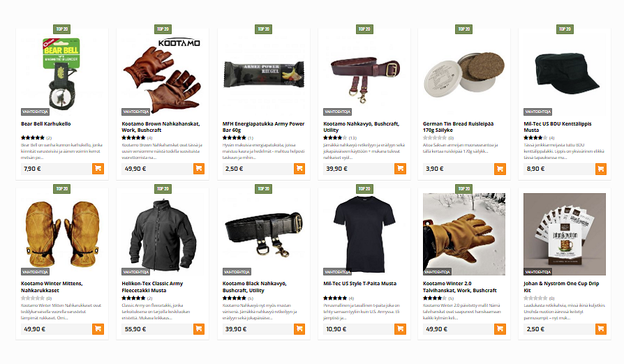Open Kootamo Nahkavyö, Bushcraft, Utility product link
This screenshot has width=624, height=364.
[x=361, y=127]
